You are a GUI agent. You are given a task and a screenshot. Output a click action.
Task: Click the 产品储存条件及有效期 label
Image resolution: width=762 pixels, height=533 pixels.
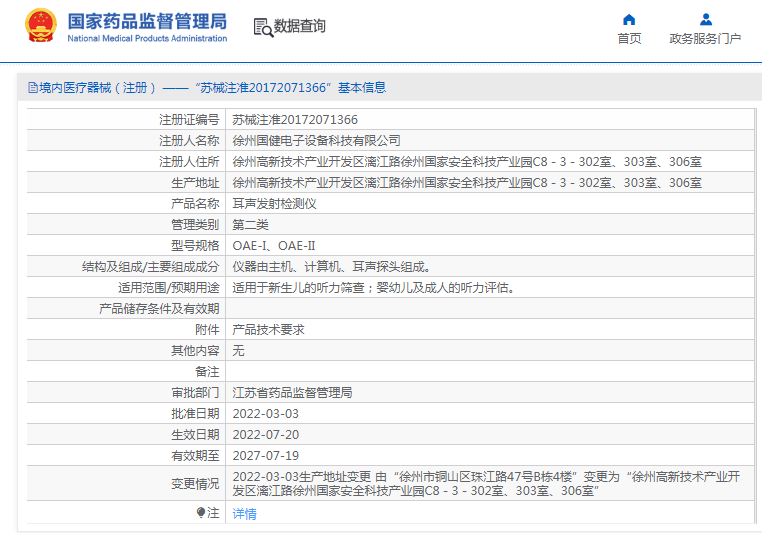(x=159, y=309)
